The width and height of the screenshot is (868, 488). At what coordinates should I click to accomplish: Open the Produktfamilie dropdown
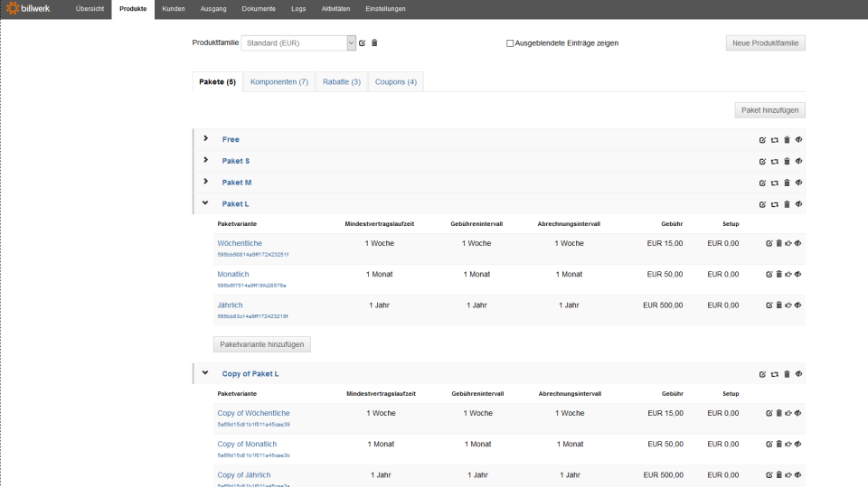tap(351, 42)
